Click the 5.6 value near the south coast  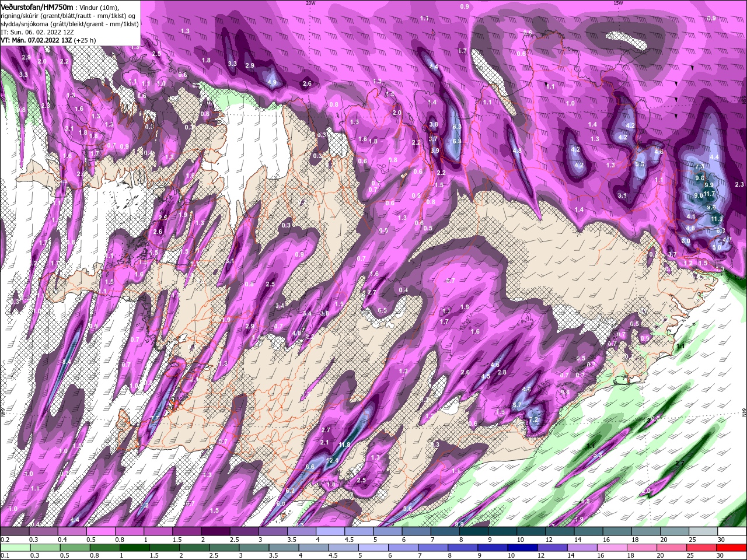pos(407,509)
